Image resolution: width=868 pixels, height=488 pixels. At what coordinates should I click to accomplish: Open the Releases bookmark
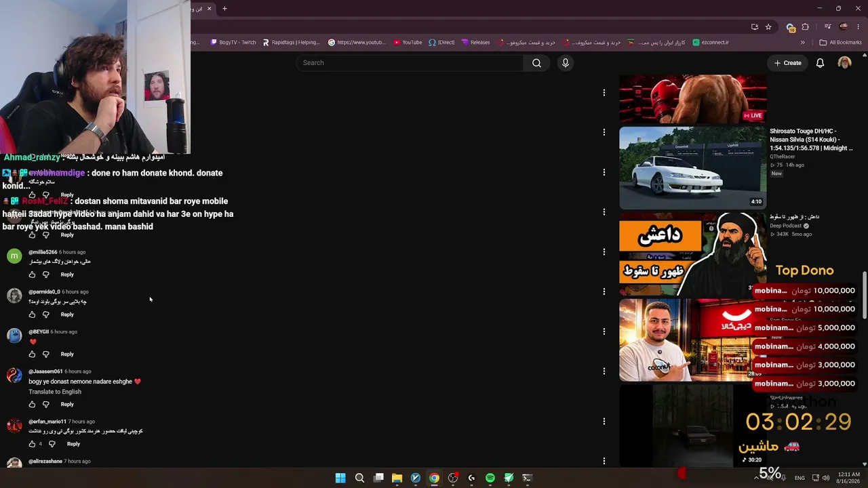475,42
